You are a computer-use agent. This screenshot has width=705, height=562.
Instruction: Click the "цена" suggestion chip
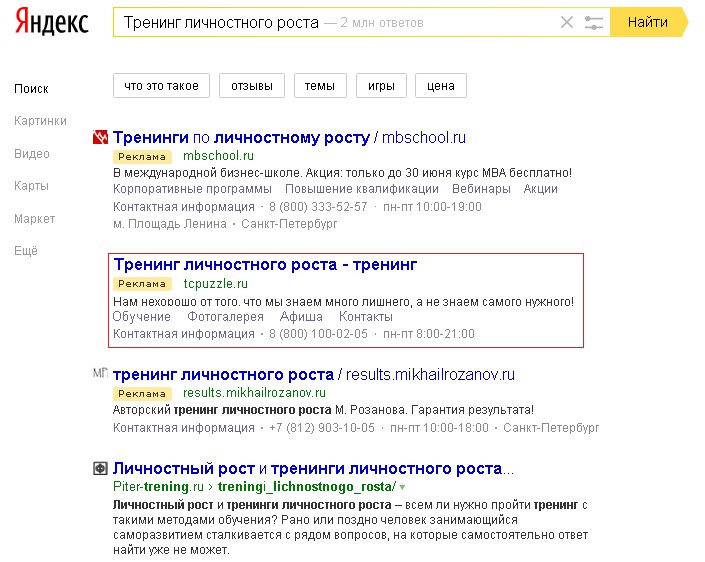click(x=441, y=86)
